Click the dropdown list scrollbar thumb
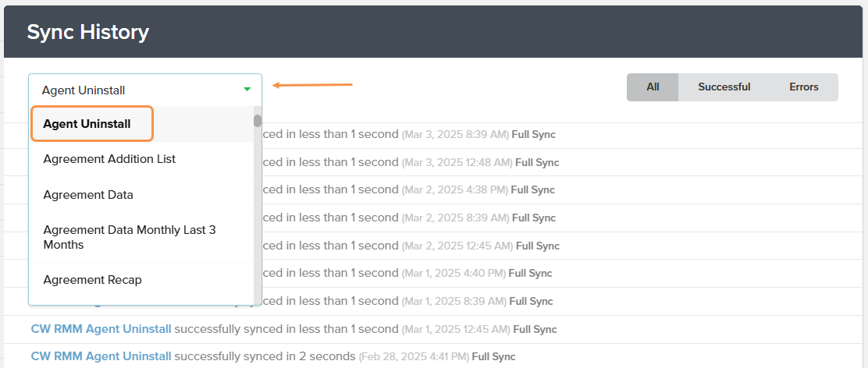 (258, 120)
